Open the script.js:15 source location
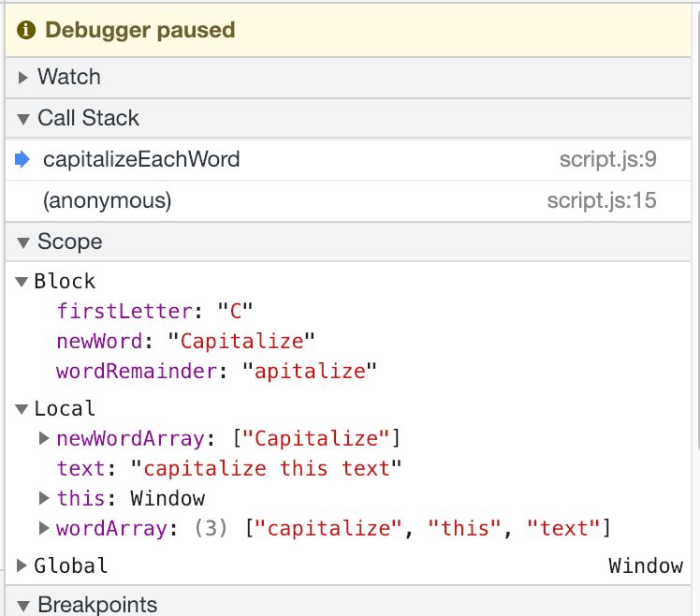 (602, 200)
